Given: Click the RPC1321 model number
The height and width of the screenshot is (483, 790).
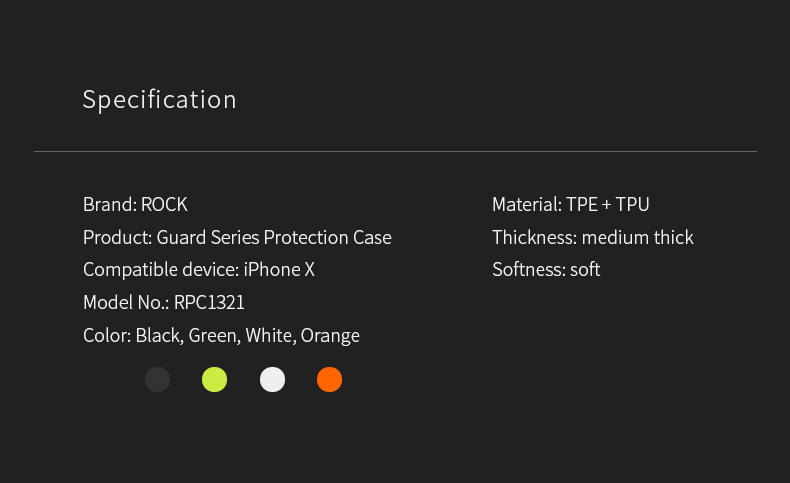Looking at the screenshot, I should 209,303.
